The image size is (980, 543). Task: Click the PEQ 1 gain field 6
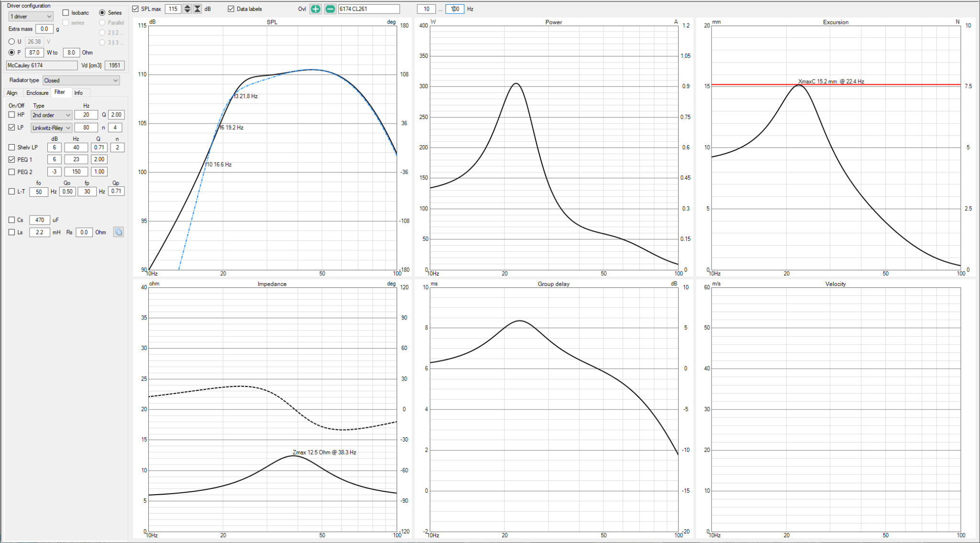point(54,159)
